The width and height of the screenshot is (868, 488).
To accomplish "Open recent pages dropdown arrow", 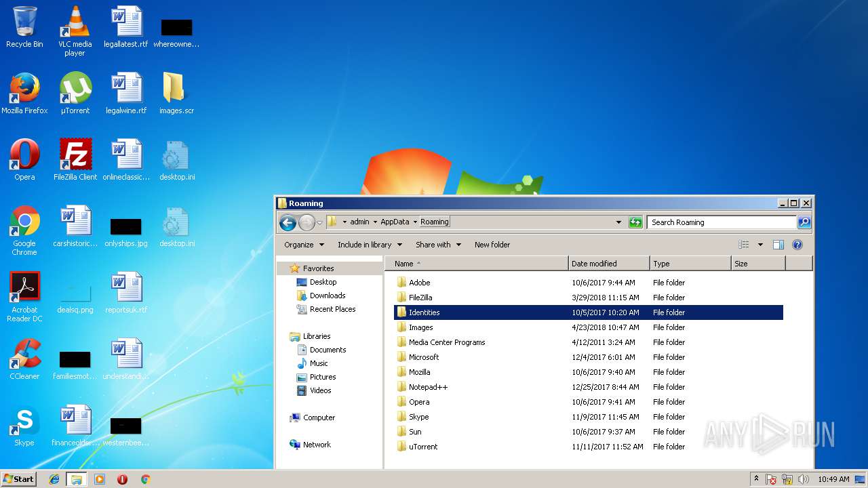I will pyautogui.click(x=319, y=222).
